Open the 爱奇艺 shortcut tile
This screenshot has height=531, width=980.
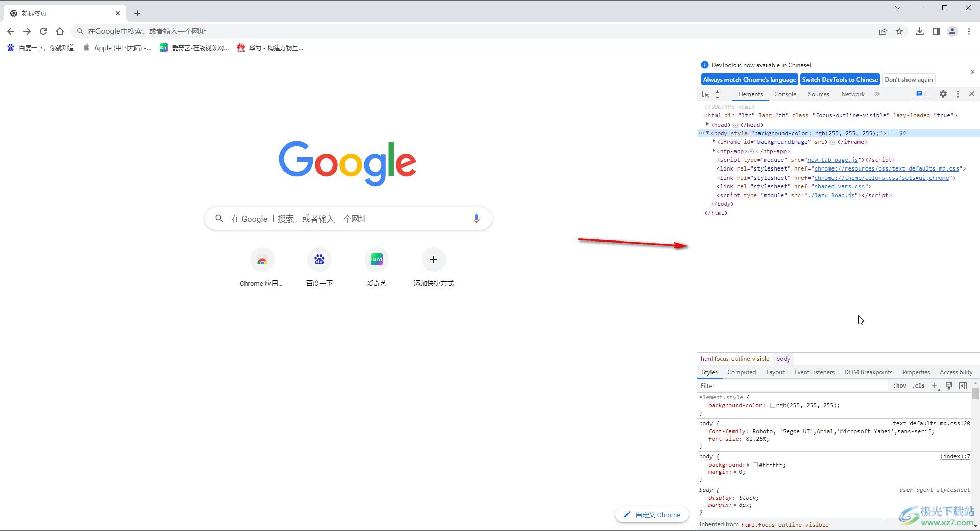pos(377,268)
